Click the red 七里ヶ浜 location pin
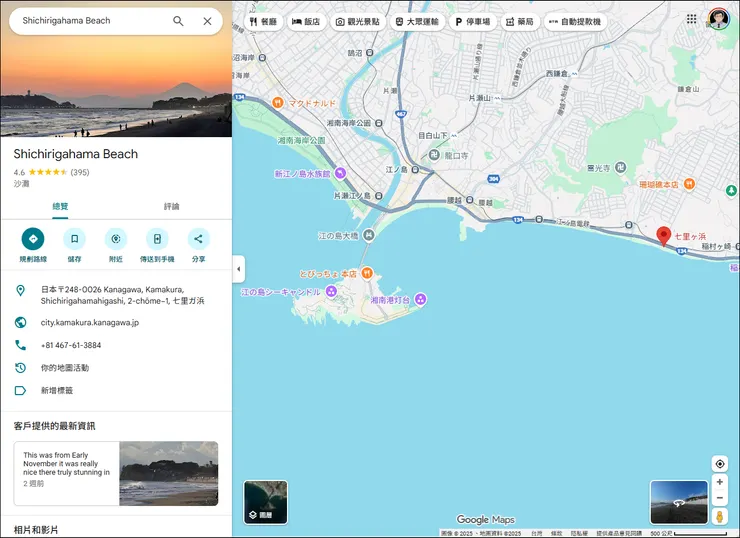Image resolution: width=740 pixels, height=538 pixels. 664,236
